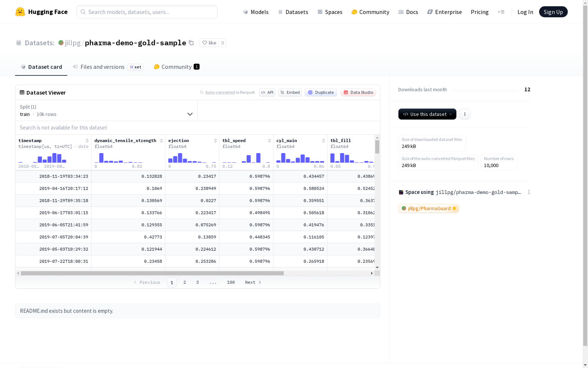Click the Duplicate button
Image resolution: width=588 pixels, height=368 pixels.
point(321,92)
